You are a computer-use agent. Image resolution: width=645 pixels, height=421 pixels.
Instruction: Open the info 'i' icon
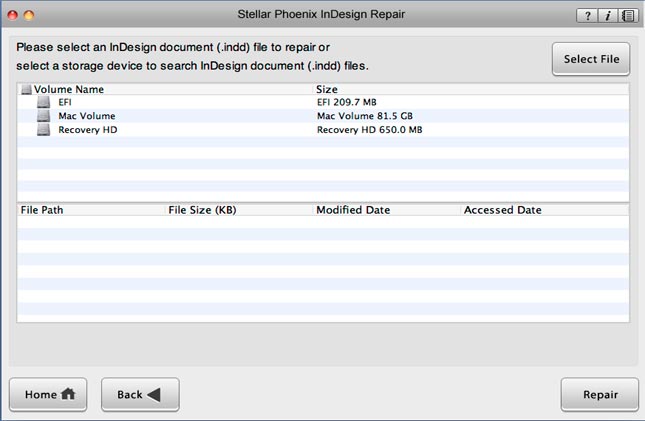[608, 16]
